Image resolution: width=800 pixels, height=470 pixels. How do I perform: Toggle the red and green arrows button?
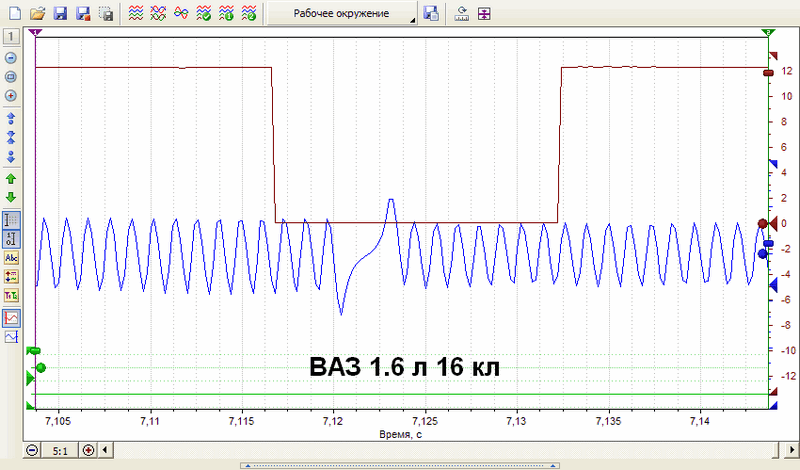pyautogui.click(x=11, y=277)
